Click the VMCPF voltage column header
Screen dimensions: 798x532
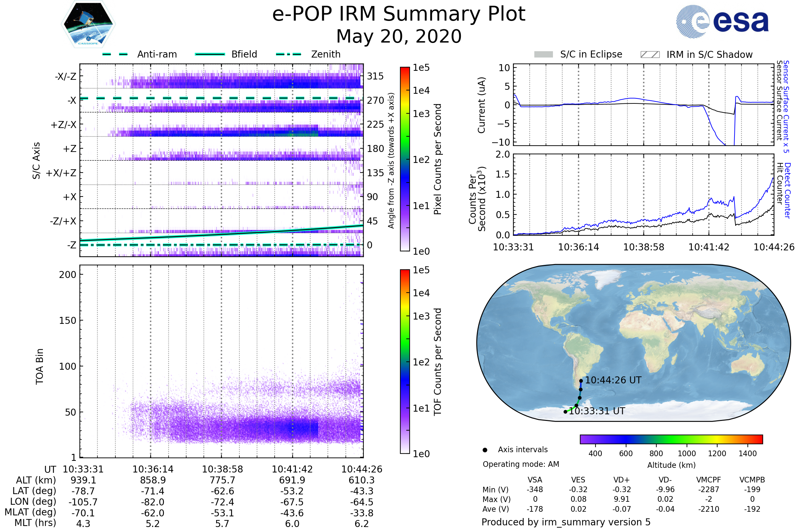click(x=709, y=480)
